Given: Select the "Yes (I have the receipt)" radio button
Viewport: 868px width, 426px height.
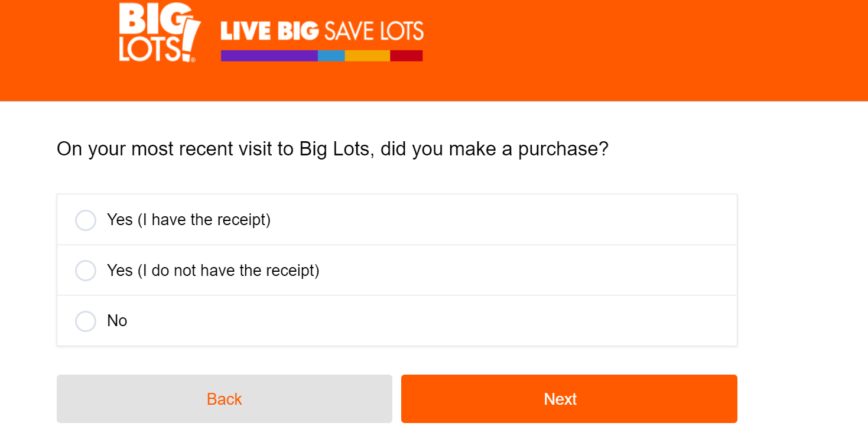Looking at the screenshot, I should pos(86,220).
